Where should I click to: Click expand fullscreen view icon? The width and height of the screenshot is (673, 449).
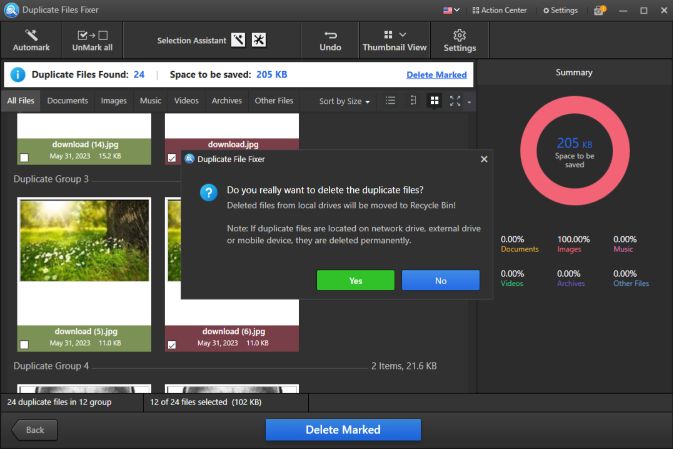tap(455, 101)
